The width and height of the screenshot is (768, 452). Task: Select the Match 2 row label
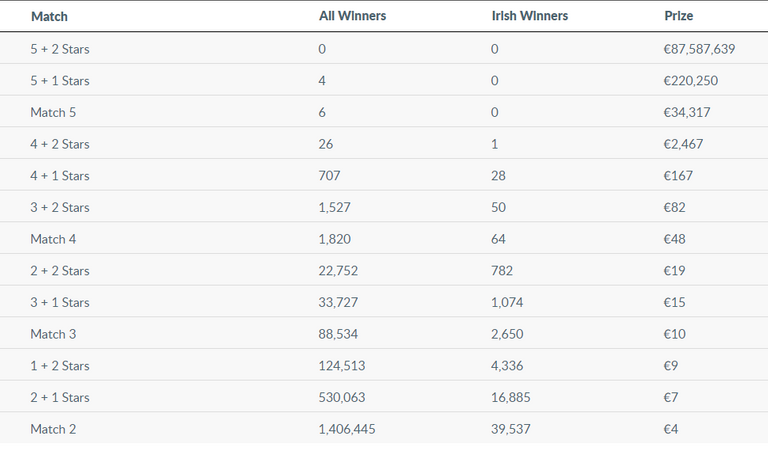[53, 429]
